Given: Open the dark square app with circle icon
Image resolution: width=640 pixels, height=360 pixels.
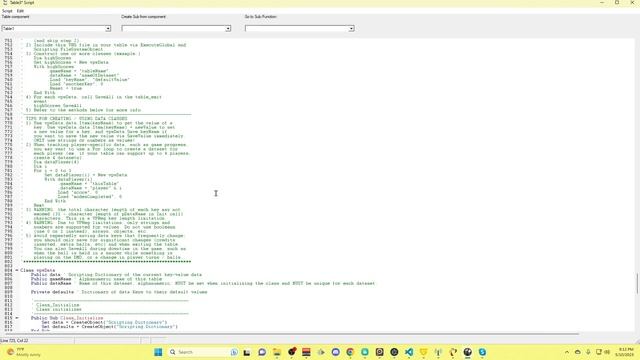Looking at the screenshot, I should tap(380, 352).
